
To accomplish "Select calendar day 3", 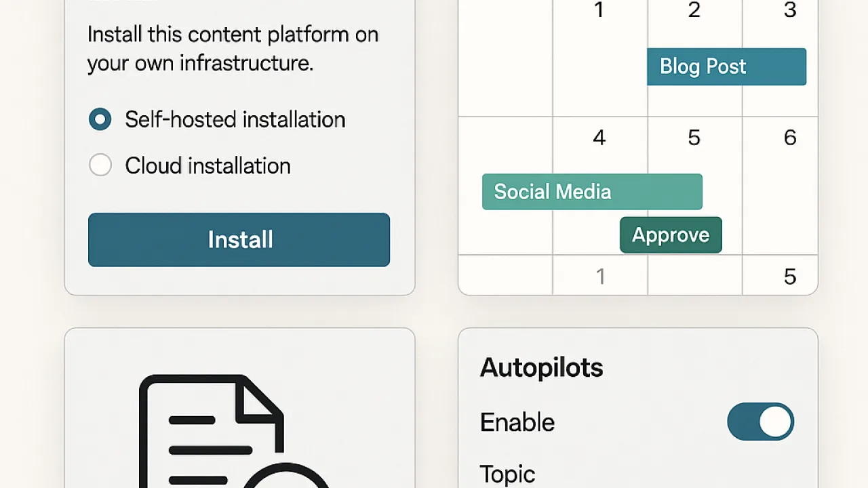I will point(790,10).
